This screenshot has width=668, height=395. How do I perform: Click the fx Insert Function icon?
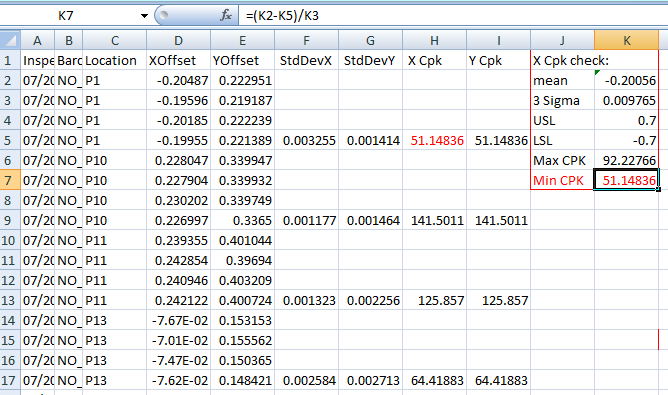pyautogui.click(x=226, y=16)
